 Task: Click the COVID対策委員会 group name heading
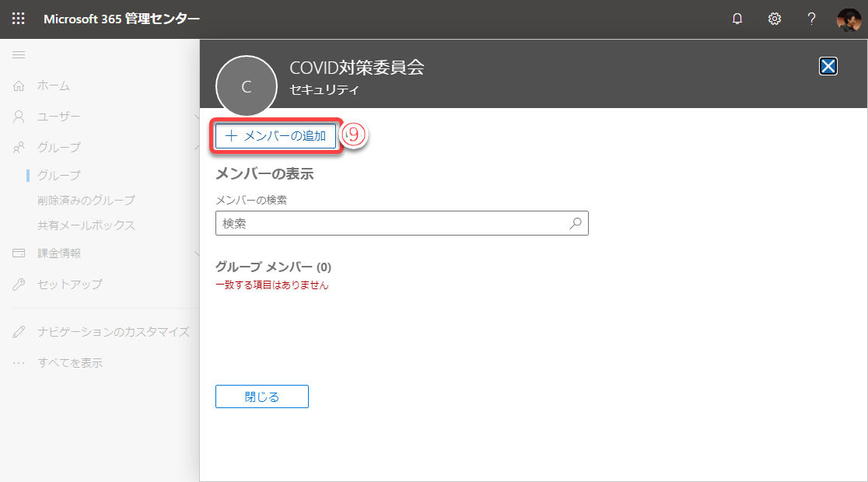click(x=357, y=67)
